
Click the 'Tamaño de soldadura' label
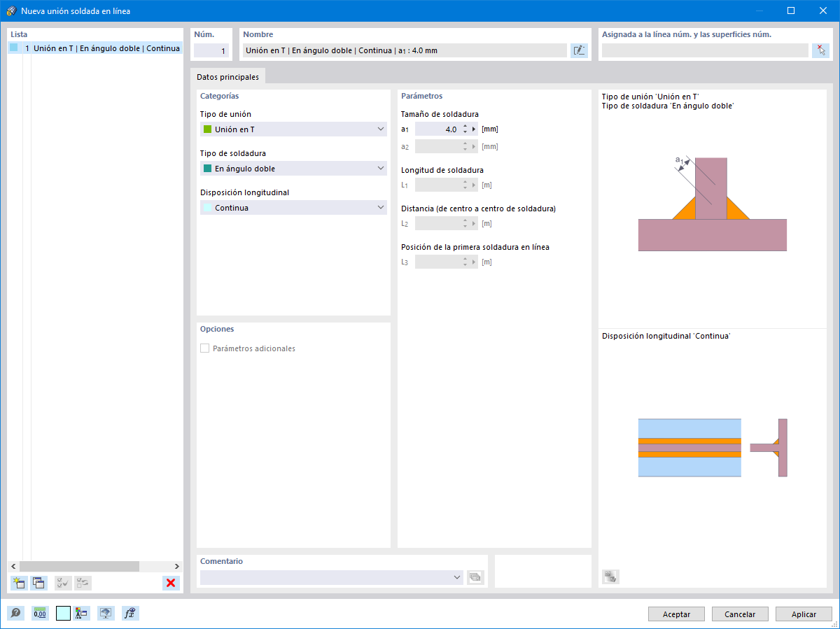point(440,114)
